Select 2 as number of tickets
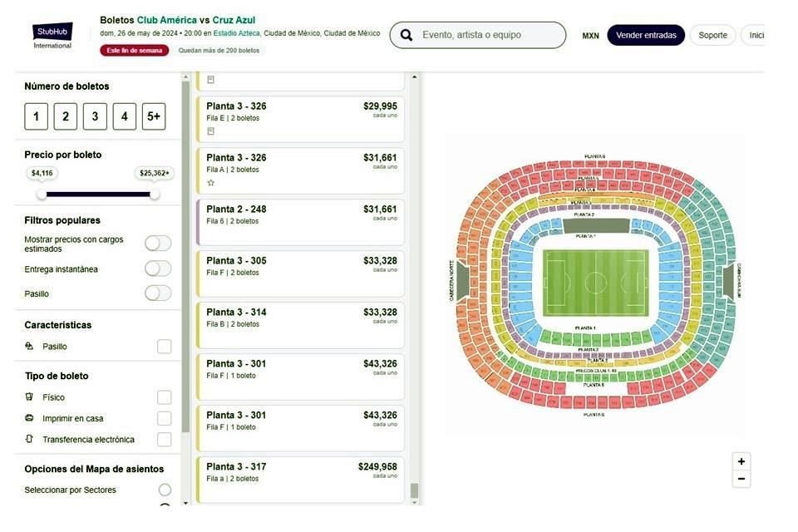Viewport: 798px width, 532px height. (x=66, y=116)
